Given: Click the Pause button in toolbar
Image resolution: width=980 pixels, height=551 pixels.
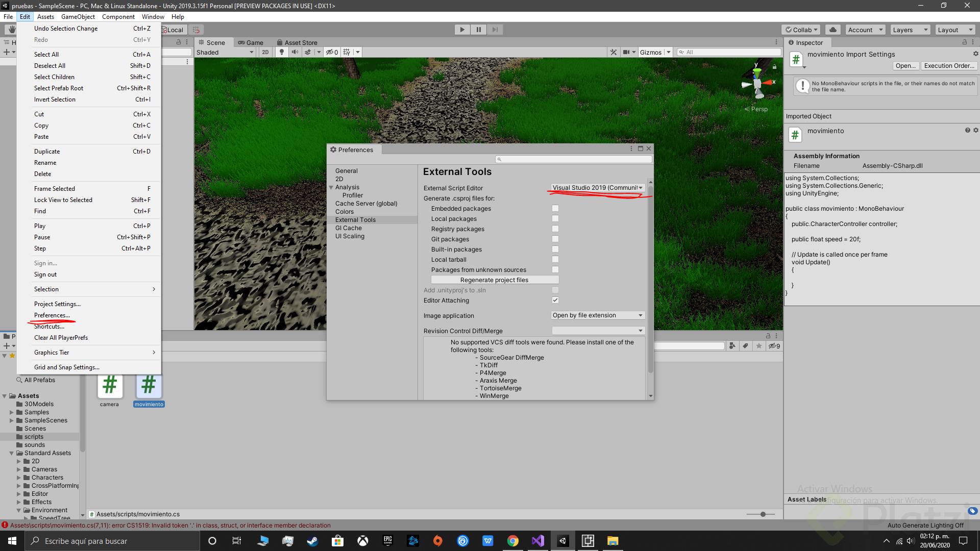Looking at the screenshot, I should [x=478, y=30].
